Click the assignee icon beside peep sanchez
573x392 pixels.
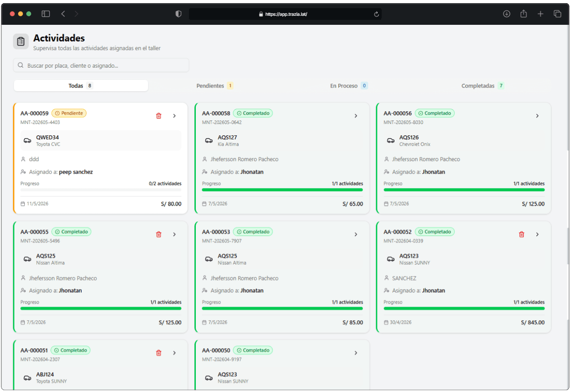(x=23, y=172)
